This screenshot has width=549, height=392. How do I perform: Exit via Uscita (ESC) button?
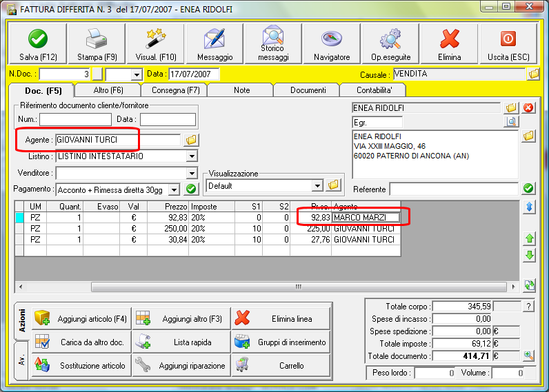(508, 44)
